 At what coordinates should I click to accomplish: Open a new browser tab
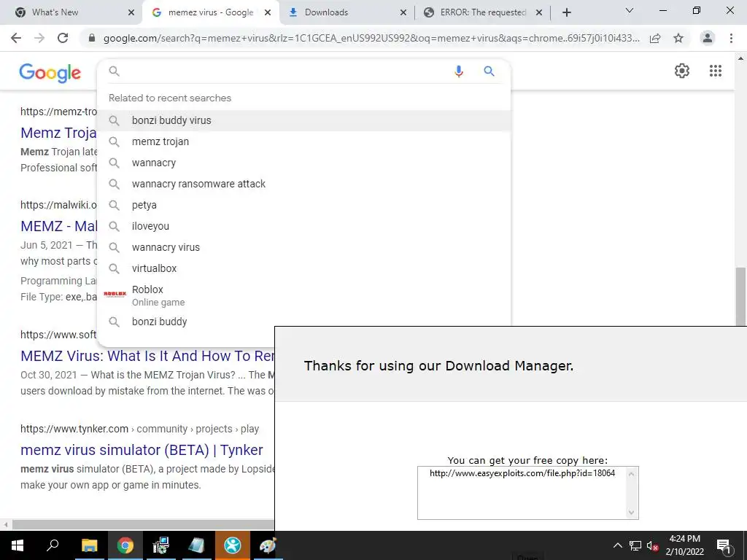coord(566,12)
